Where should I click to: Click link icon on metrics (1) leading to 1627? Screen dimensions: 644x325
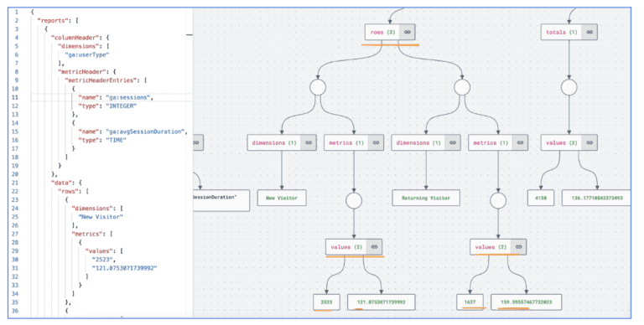tap(520, 142)
